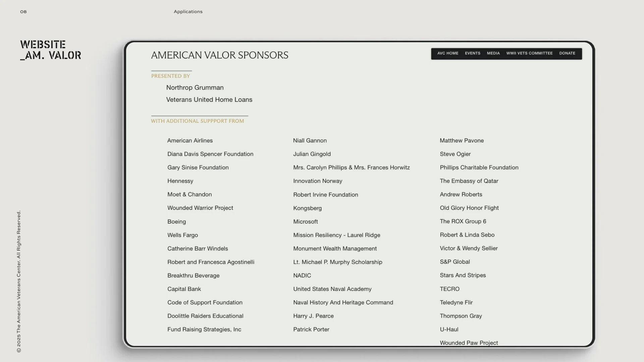Select Diana Davis Spencer Foundation

click(210, 154)
